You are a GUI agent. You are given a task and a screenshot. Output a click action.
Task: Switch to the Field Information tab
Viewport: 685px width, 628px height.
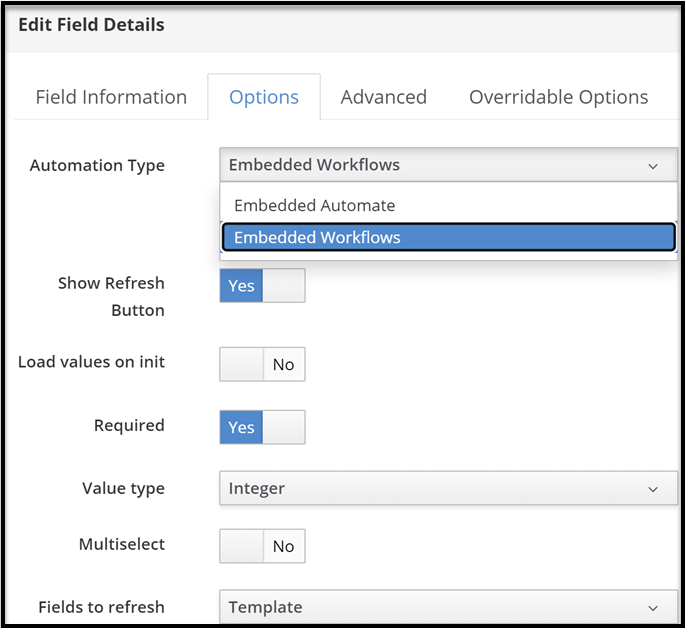coord(111,97)
